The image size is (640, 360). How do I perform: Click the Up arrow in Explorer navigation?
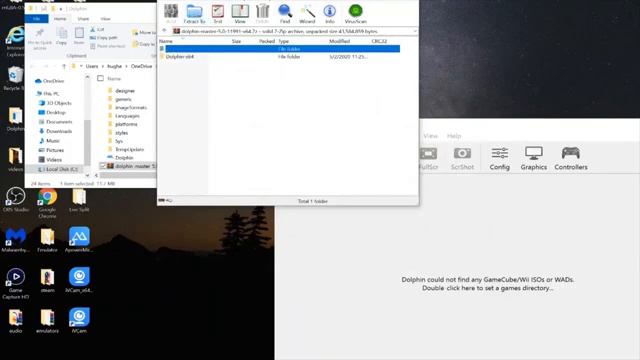(64, 66)
